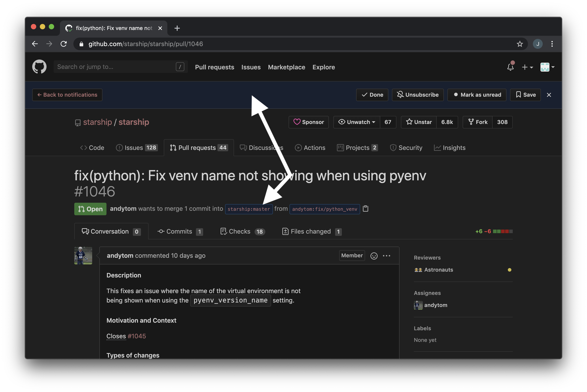
Task: Expand the Unwatch dropdown
Action: click(x=357, y=122)
